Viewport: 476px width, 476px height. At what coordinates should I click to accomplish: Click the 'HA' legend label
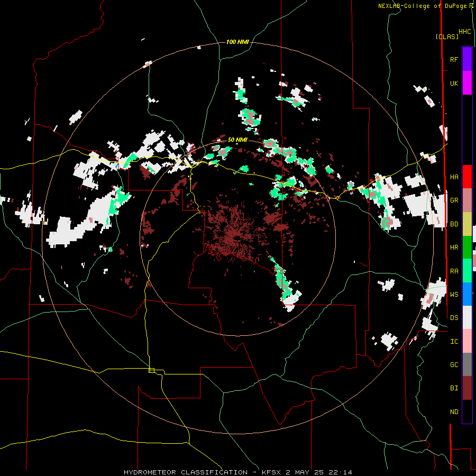[454, 177]
